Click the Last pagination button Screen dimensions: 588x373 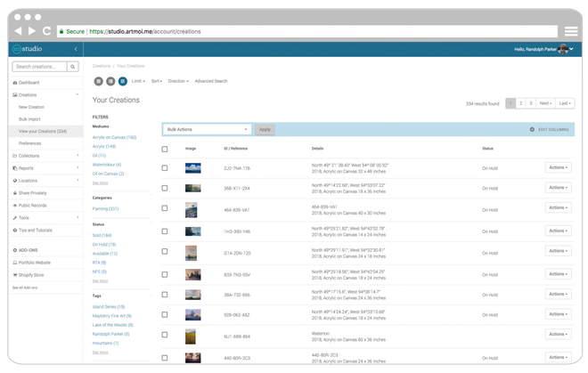tap(565, 103)
